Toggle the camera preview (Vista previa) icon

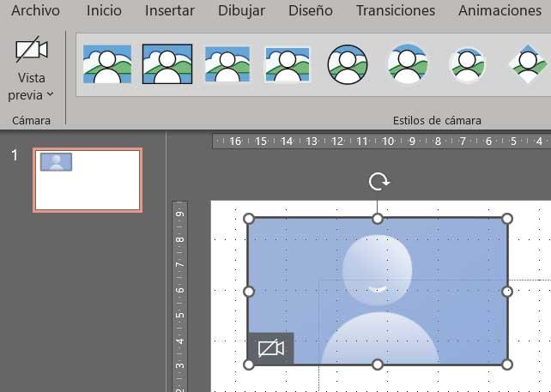coord(31,50)
